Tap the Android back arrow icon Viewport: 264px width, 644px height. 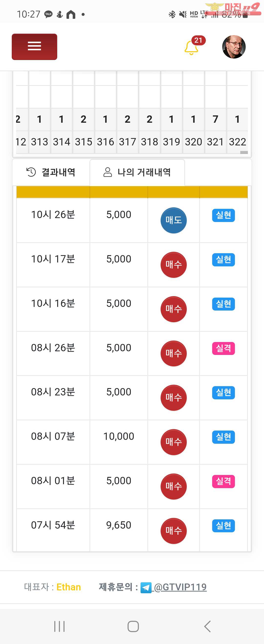[207, 626]
